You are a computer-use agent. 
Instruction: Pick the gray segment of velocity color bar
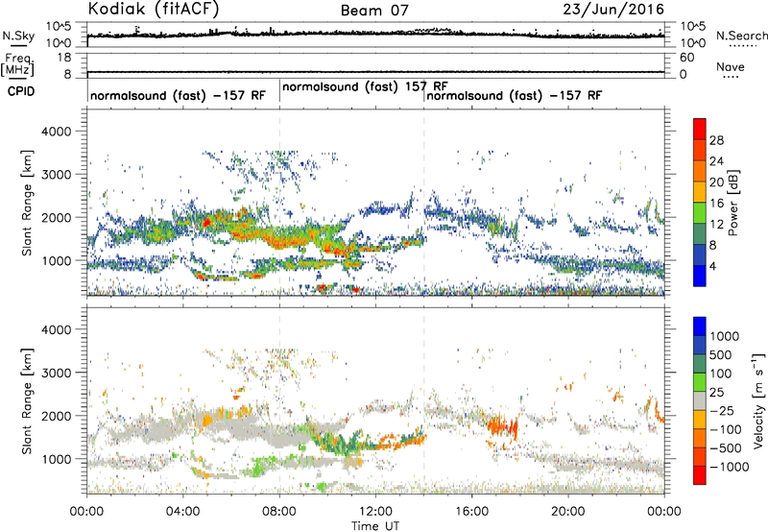pos(700,400)
